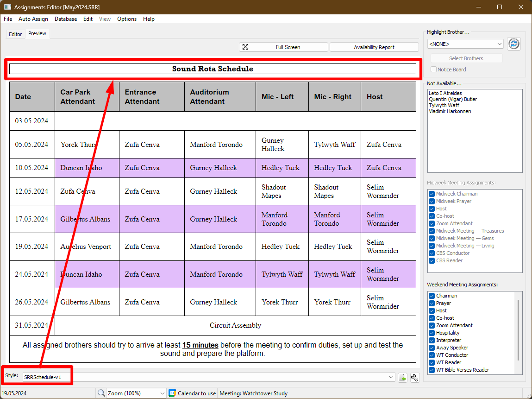Viewport: 532px width, 399px height.
Task: Click the magnifier zoom icon in status bar
Action: point(101,393)
